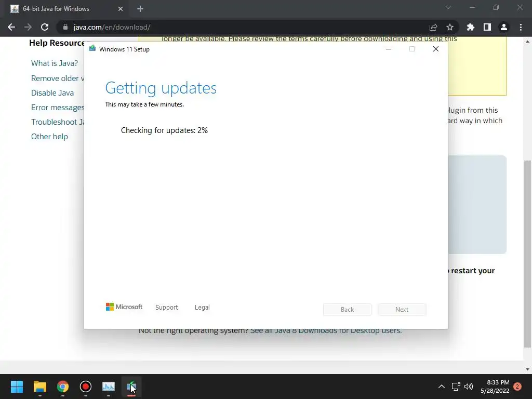Click the page vertical scrollbar thumb

527,254
